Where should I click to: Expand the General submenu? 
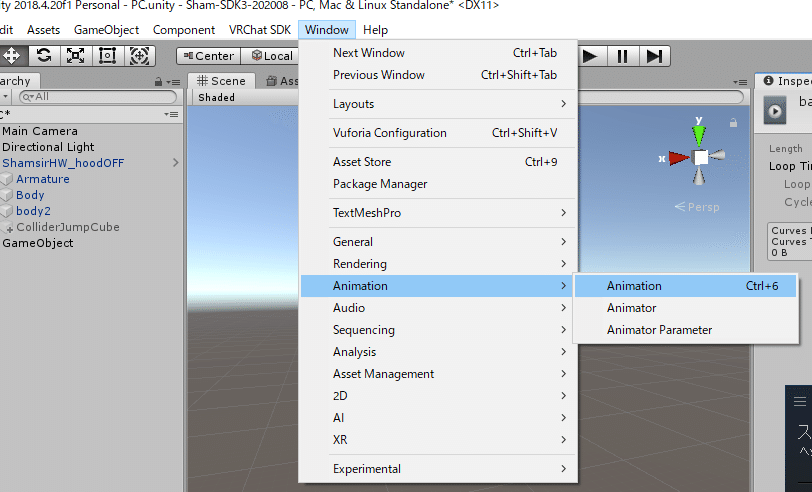(438, 242)
